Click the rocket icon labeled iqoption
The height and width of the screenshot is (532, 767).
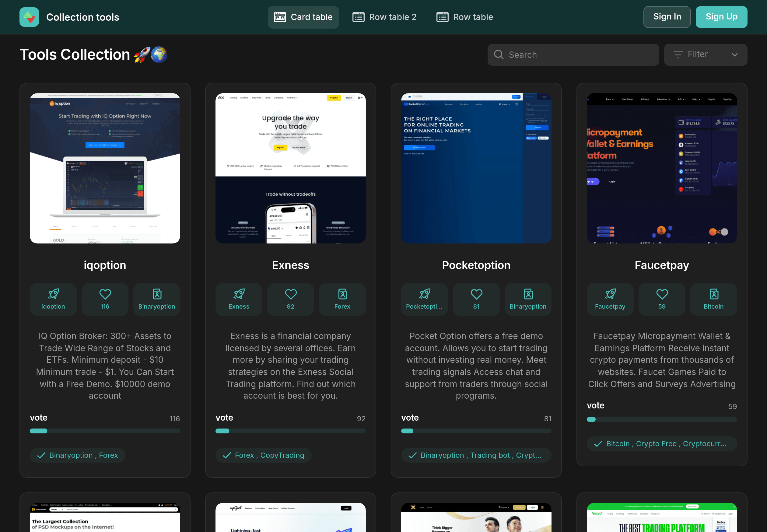click(x=53, y=294)
